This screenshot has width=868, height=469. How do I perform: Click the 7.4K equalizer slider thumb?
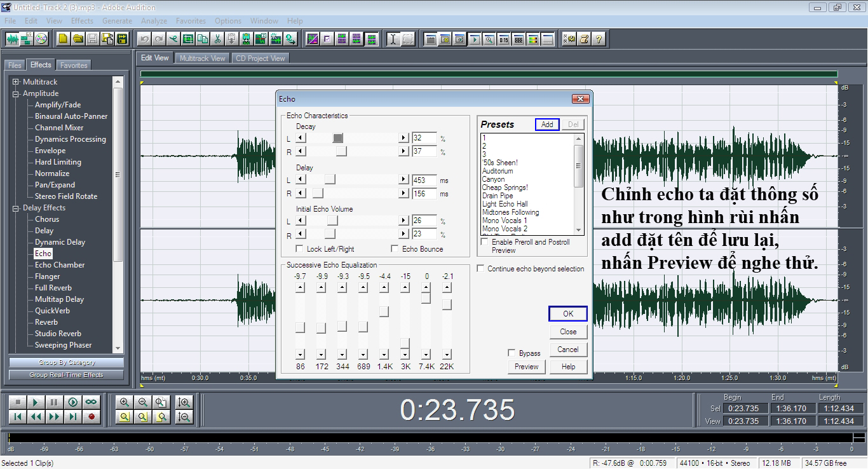coord(426,298)
